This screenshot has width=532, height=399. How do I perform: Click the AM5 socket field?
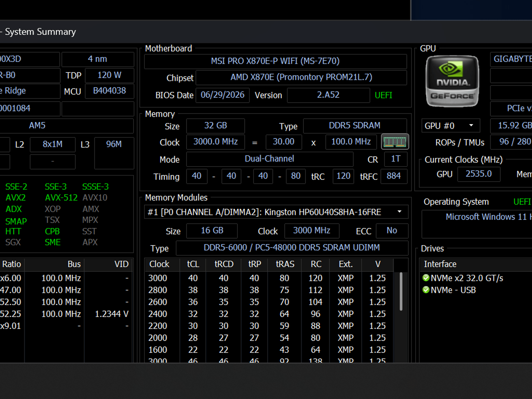coord(66,126)
